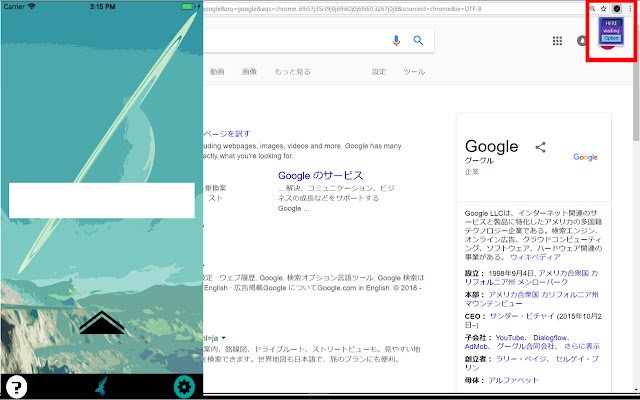
Task: Click the Google title in the knowledge panel
Action: [491, 146]
